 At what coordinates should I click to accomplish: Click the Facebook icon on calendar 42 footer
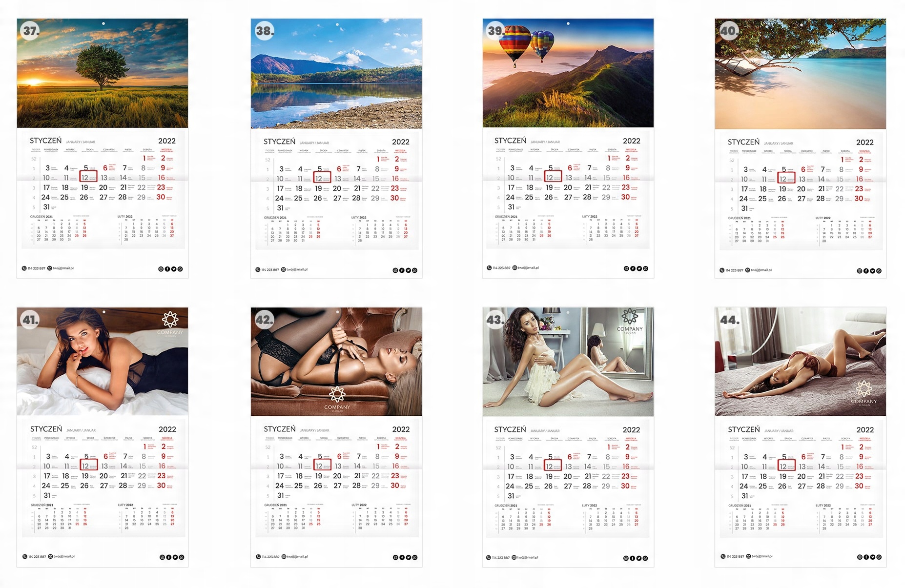402,557
